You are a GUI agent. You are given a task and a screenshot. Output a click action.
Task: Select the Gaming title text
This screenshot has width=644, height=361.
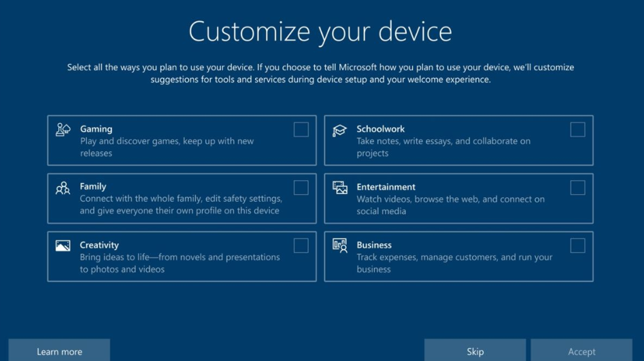point(96,129)
